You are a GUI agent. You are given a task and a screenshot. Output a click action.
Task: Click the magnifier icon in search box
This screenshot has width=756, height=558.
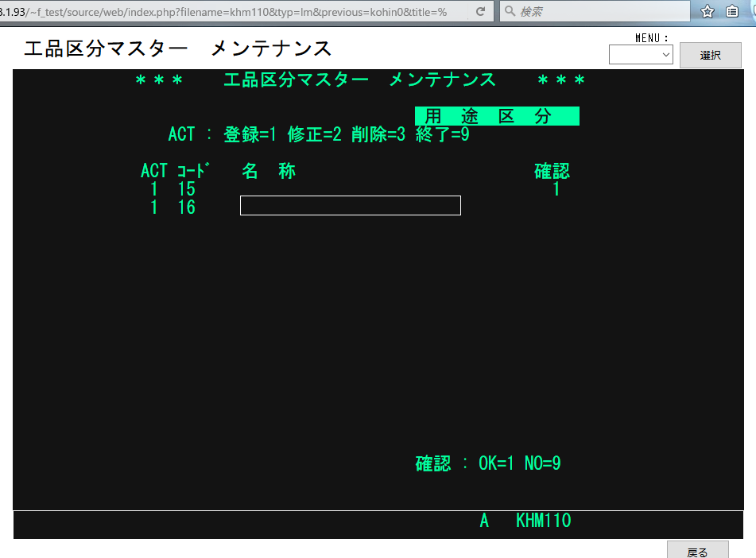[x=510, y=12]
